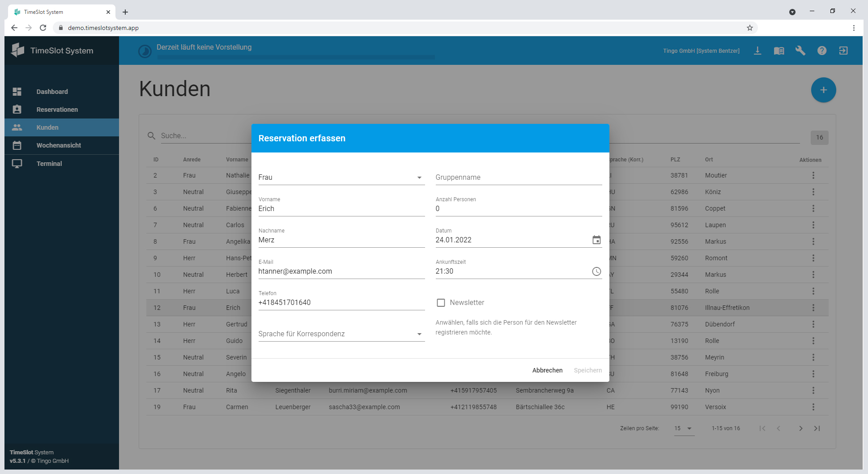
Task: Open browser menu three dots
Action: coord(854,28)
